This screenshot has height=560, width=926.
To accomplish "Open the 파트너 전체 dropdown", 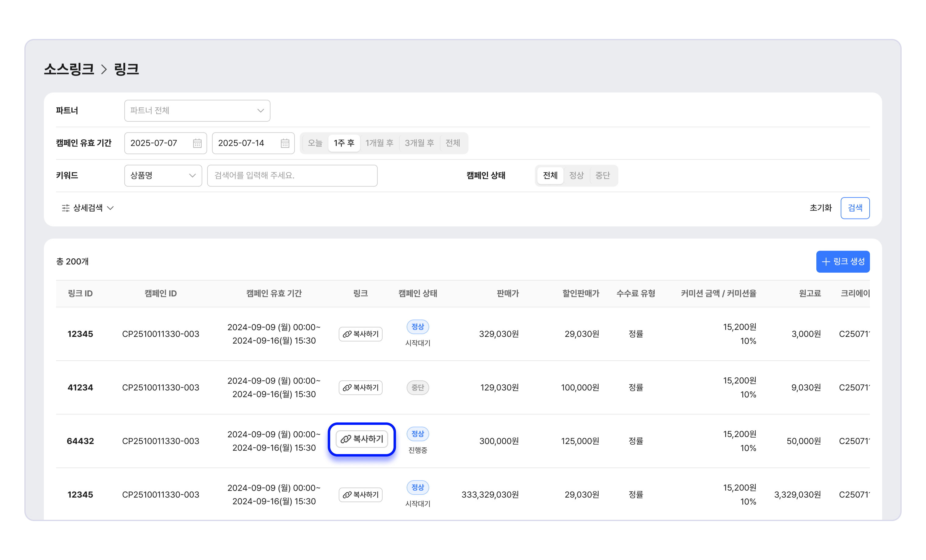I will coord(197,111).
